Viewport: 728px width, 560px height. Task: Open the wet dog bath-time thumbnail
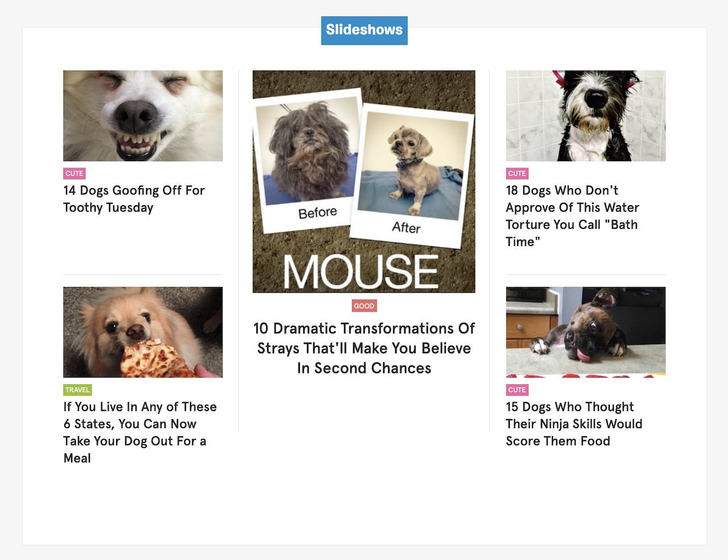[x=585, y=116]
